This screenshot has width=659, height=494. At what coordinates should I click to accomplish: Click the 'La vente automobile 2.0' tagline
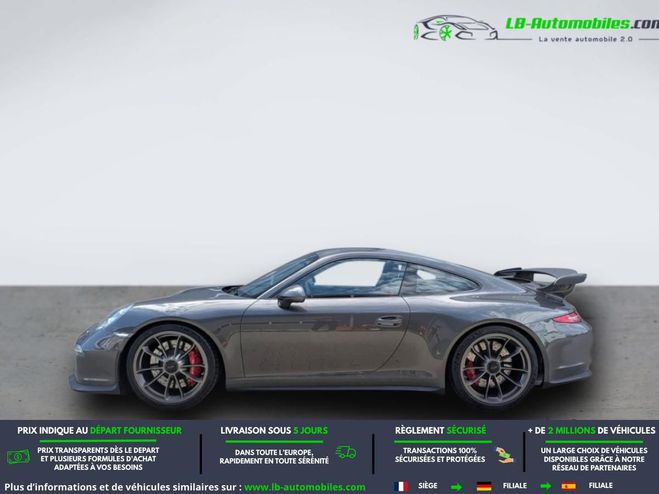click(x=585, y=39)
